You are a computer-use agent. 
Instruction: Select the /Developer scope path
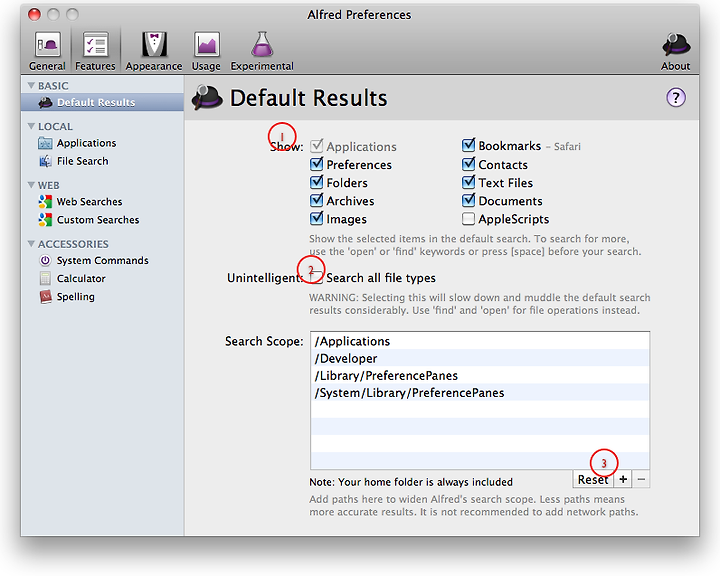pyautogui.click(x=480, y=358)
